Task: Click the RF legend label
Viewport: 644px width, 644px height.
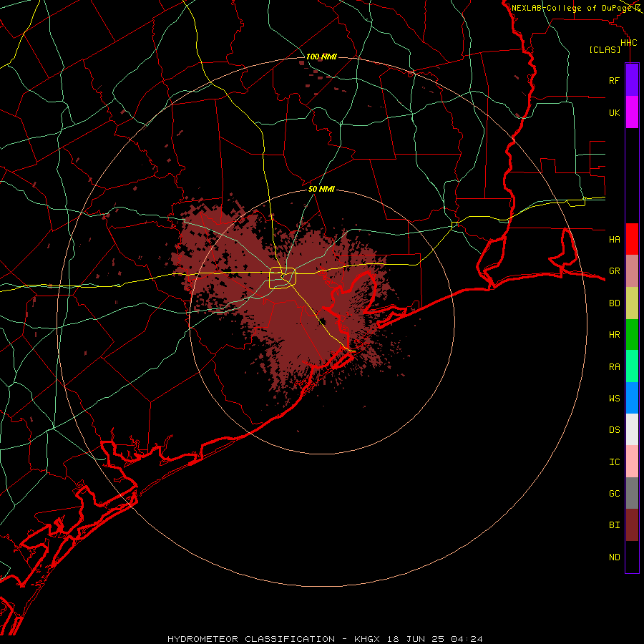Action: tap(614, 80)
